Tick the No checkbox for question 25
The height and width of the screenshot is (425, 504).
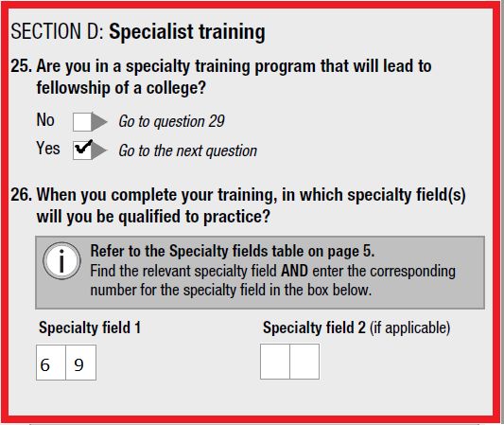pyautogui.click(x=82, y=122)
